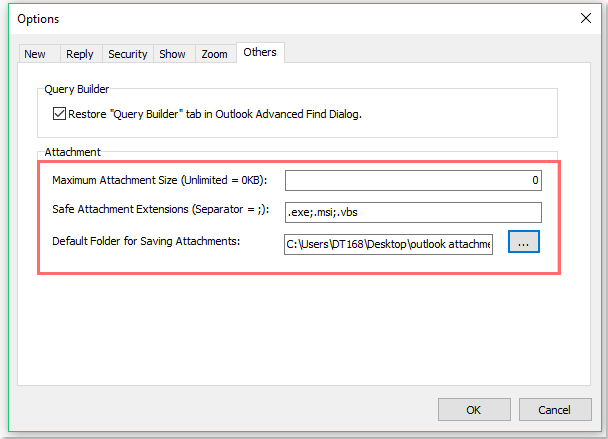Click the Others tab

260,52
